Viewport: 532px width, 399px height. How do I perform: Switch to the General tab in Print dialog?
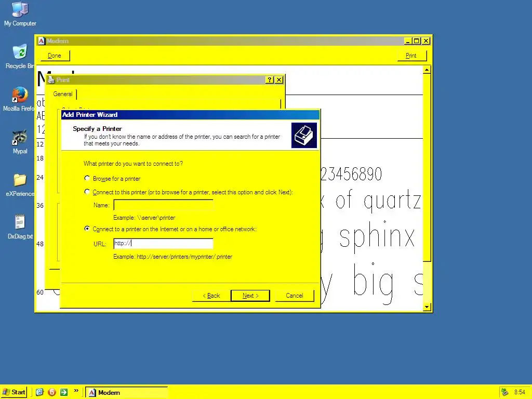63,94
